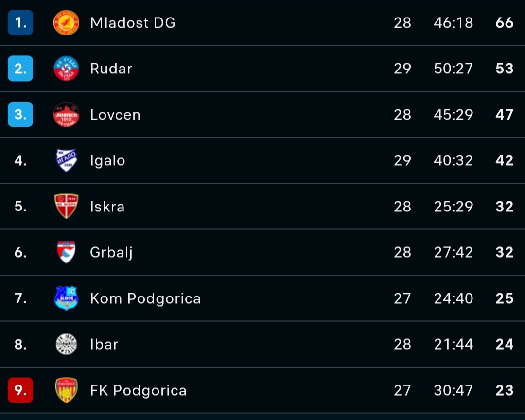Open the Iskra red shield crest
Image resolution: width=525 pixels, height=420 pixels.
click(66, 206)
